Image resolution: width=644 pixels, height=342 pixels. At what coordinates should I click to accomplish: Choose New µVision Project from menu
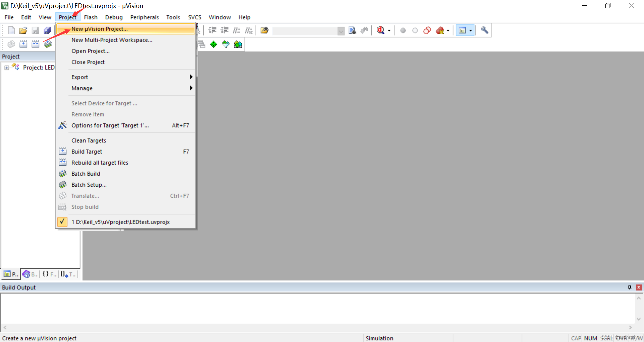[125, 29]
